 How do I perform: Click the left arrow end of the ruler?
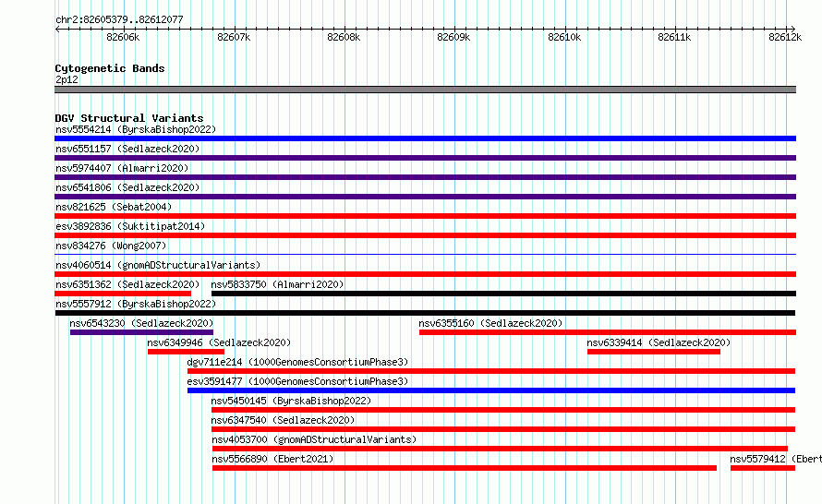click(x=57, y=29)
